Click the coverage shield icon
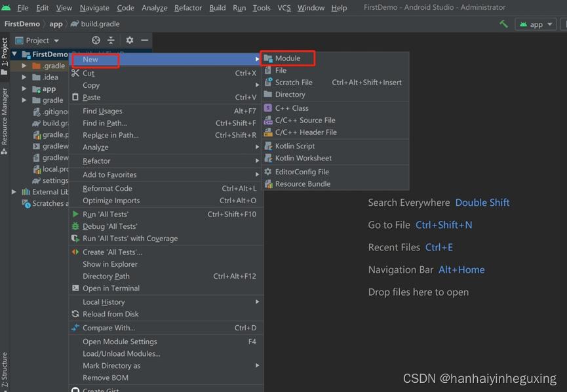567x392 pixels. (x=75, y=239)
